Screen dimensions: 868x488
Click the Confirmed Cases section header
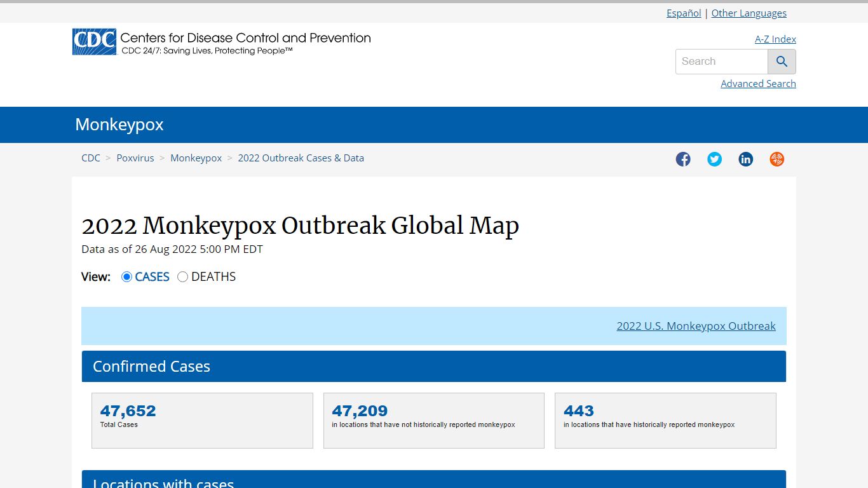(434, 367)
